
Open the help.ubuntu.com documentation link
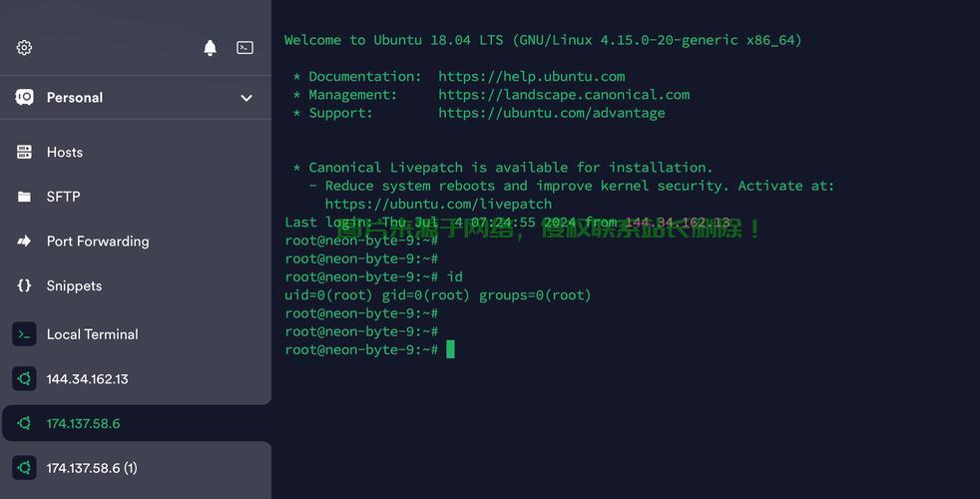click(x=531, y=77)
